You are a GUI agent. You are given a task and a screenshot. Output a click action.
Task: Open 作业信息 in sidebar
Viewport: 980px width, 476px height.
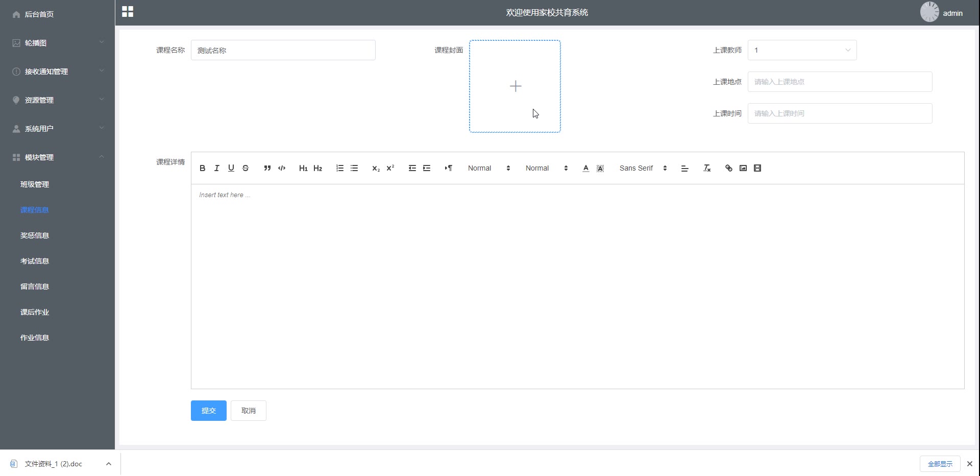[x=35, y=338]
